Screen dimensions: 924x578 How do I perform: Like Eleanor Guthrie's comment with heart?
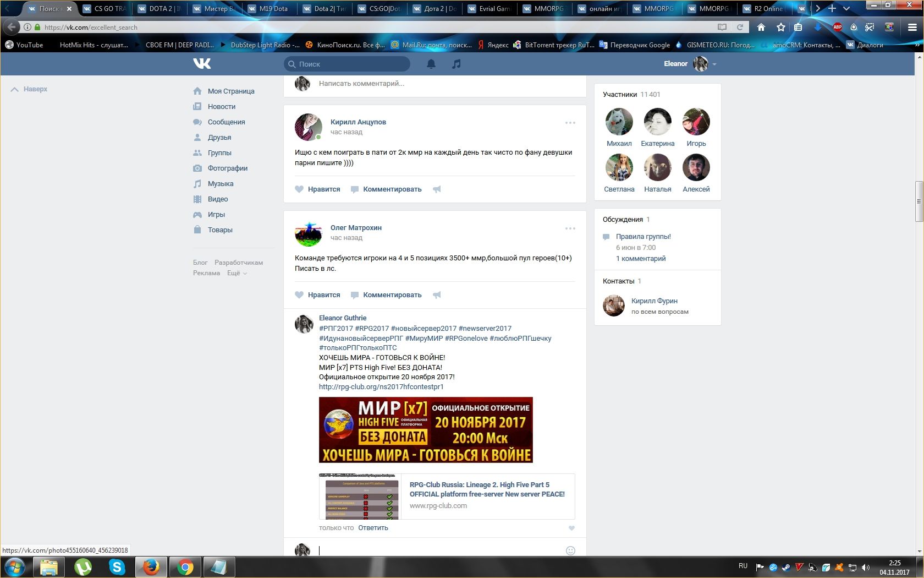pyautogui.click(x=571, y=528)
